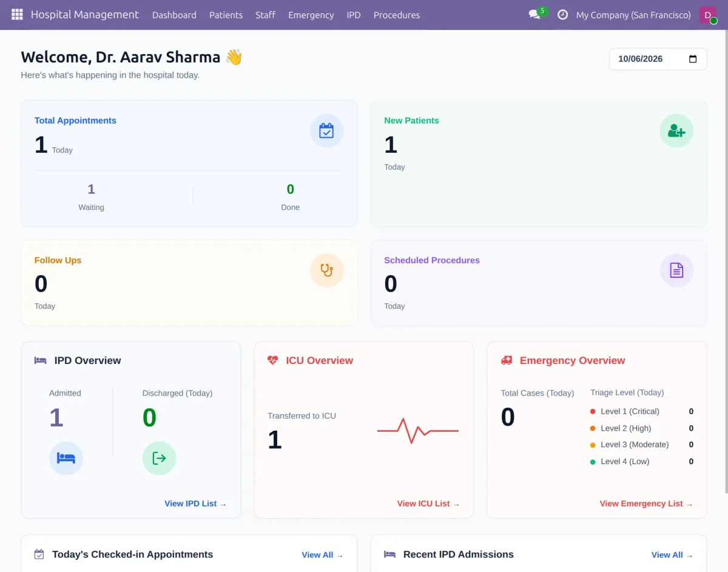Click the New Patients add-user icon
The image size is (728, 572).
[676, 131]
